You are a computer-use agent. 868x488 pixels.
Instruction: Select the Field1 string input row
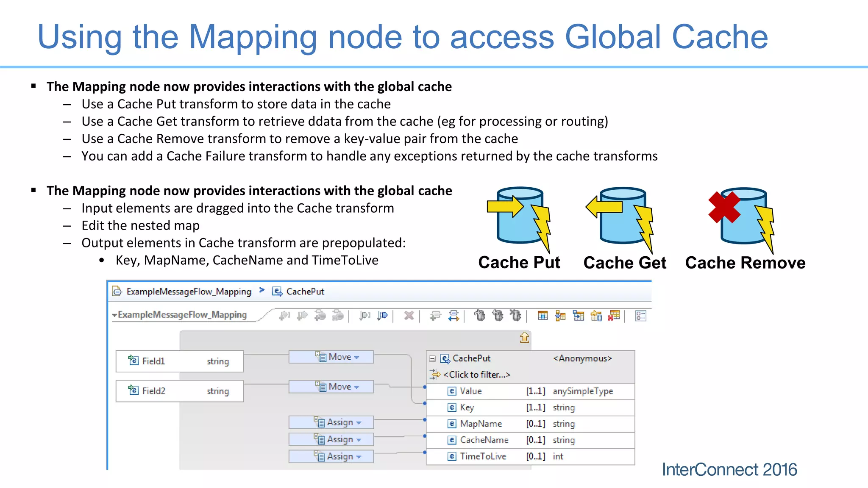pyautogui.click(x=180, y=361)
